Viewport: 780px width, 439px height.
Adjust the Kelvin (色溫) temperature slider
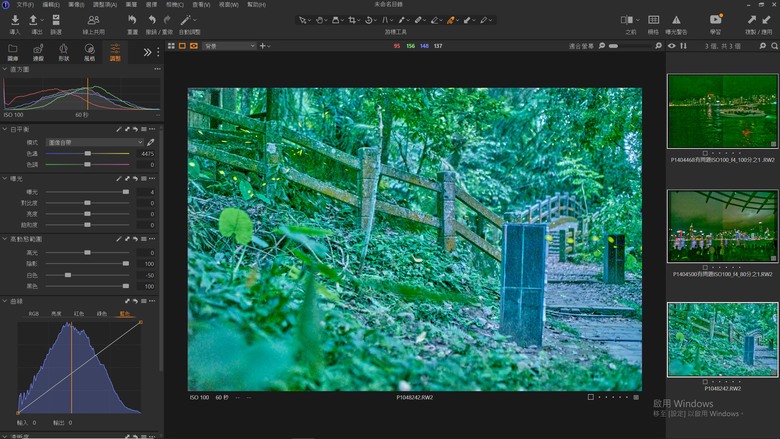coord(88,154)
